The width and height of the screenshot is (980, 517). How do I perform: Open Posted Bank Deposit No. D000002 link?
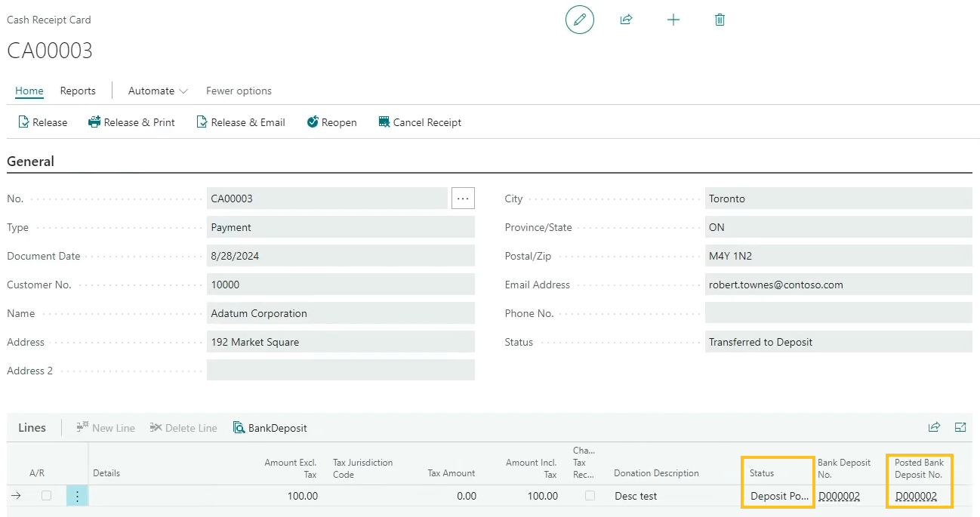pyautogui.click(x=916, y=496)
